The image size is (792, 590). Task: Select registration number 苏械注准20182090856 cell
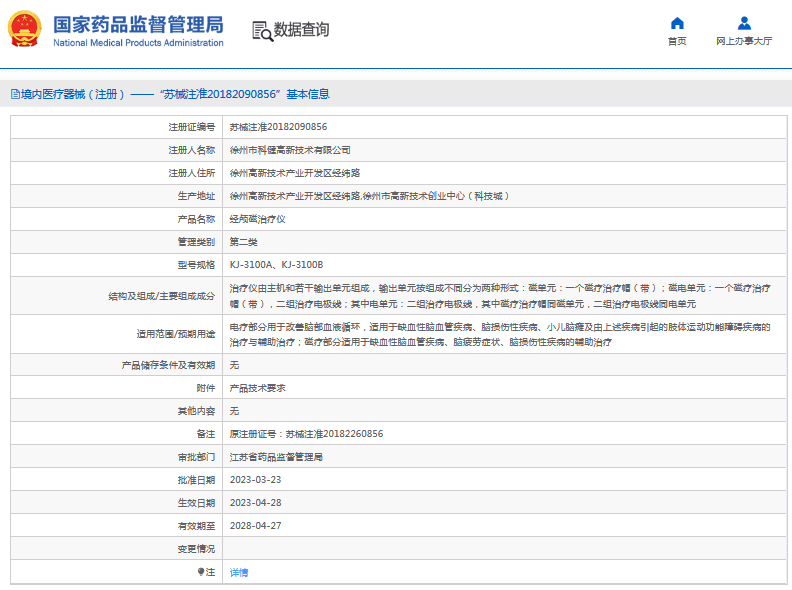(x=278, y=127)
